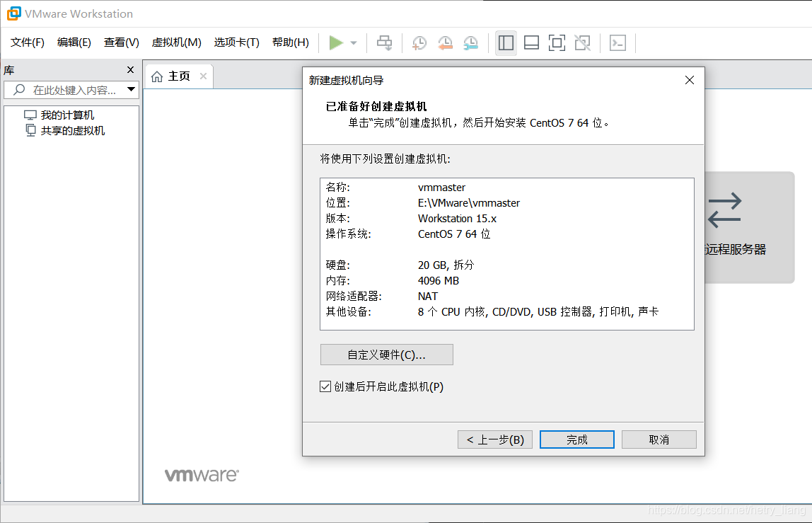The image size is (812, 523).
Task: Click the 完成 button
Action: [577, 439]
